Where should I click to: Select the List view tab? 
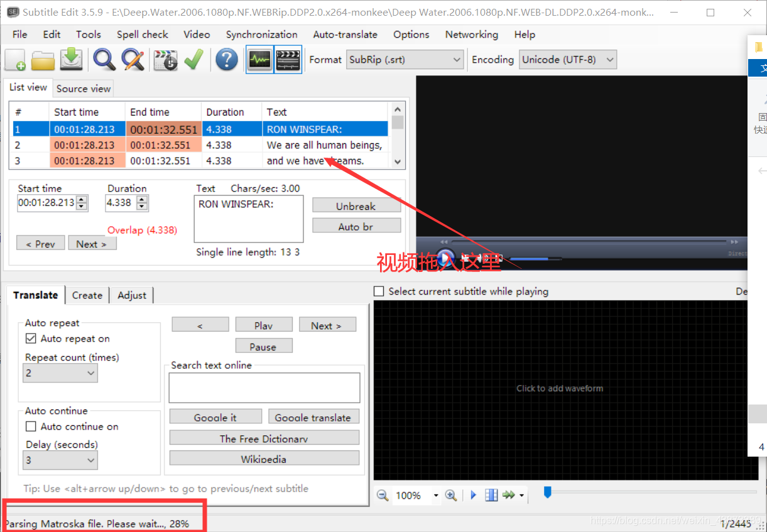28,87
